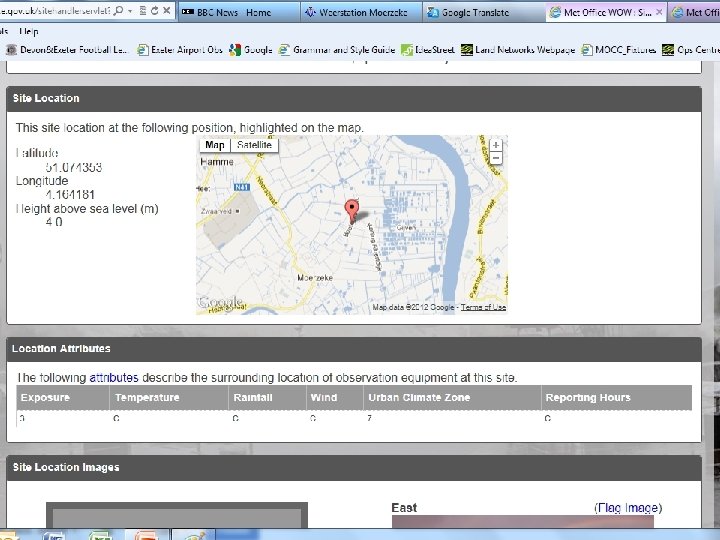Switch to the Weerstation Moerzeke tab

point(362,12)
